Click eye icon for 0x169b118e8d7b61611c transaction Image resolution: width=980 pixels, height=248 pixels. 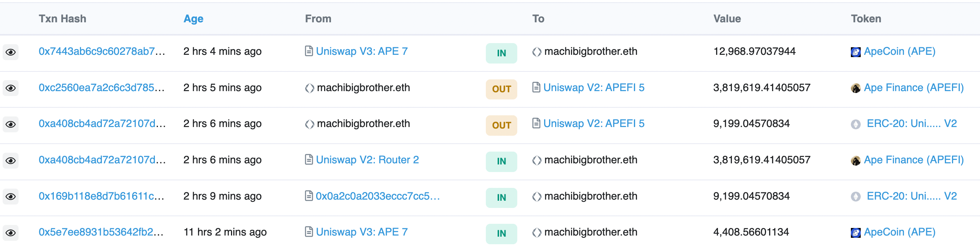click(11, 197)
